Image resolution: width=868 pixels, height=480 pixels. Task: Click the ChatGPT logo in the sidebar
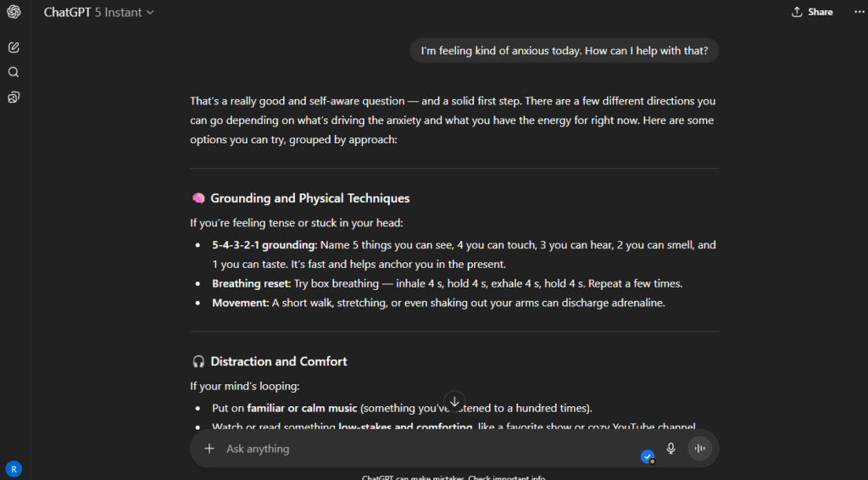coord(14,12)
